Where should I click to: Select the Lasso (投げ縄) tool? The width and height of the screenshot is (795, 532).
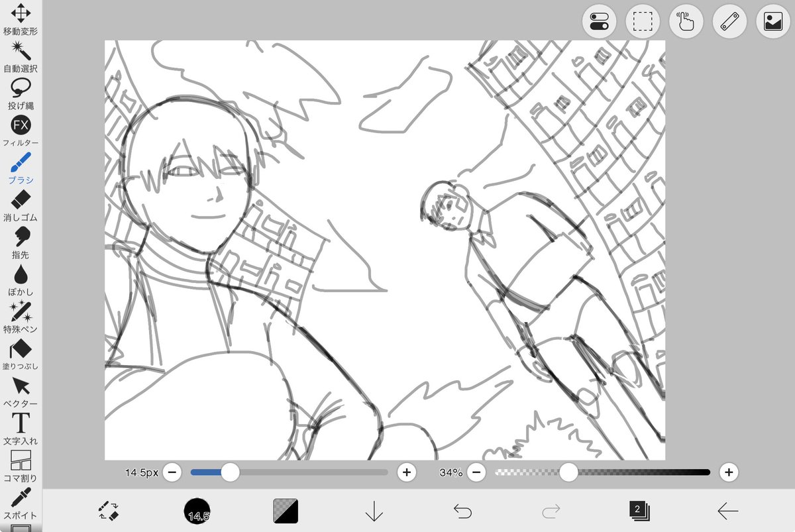(x=21, y=93)
